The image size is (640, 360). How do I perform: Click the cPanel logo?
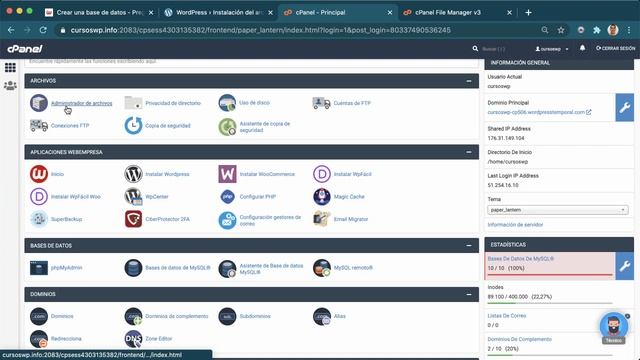25,49
